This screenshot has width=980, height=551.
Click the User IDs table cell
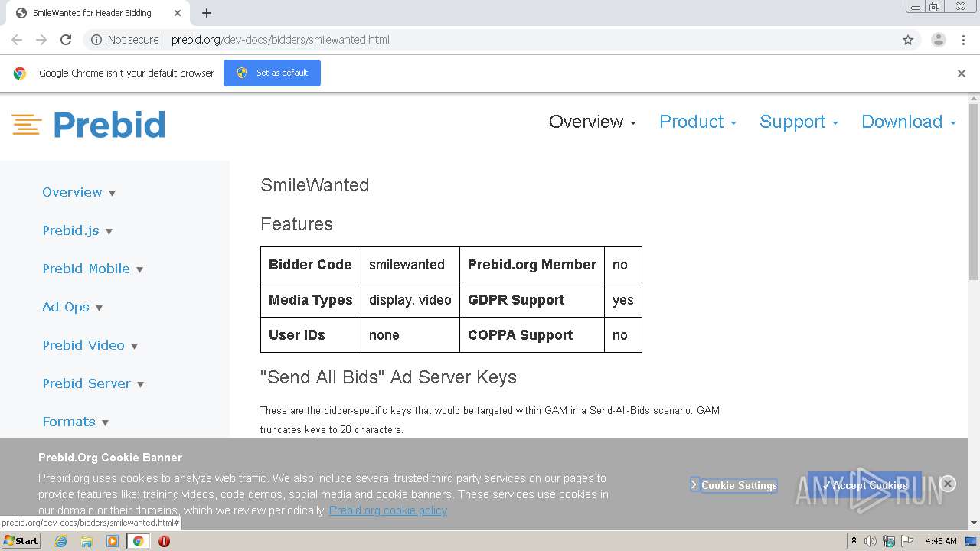[311, 335]
